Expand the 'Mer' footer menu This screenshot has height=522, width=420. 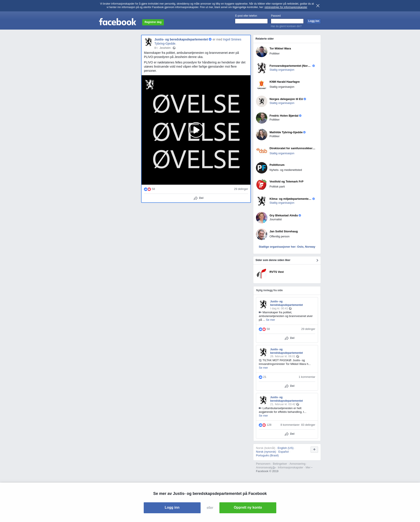pyautogui.click(x=309, y=467)
